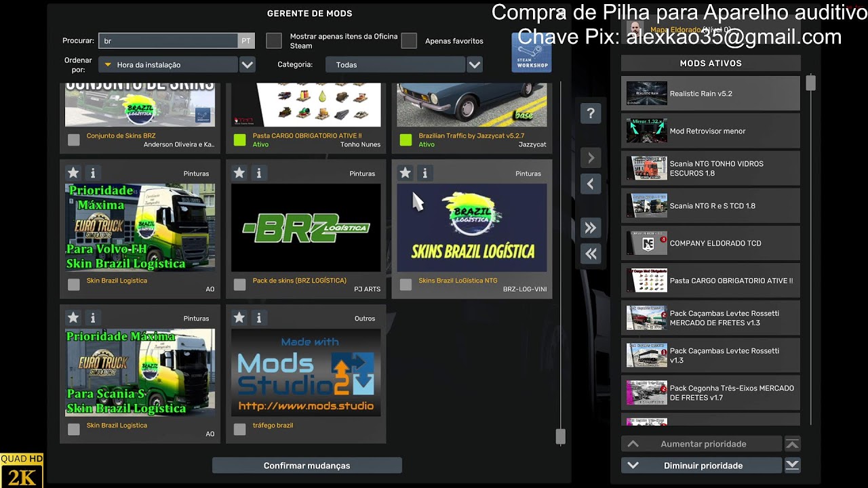Select Realistic Rain v5.2 active mod

click(x=711, y=94)
